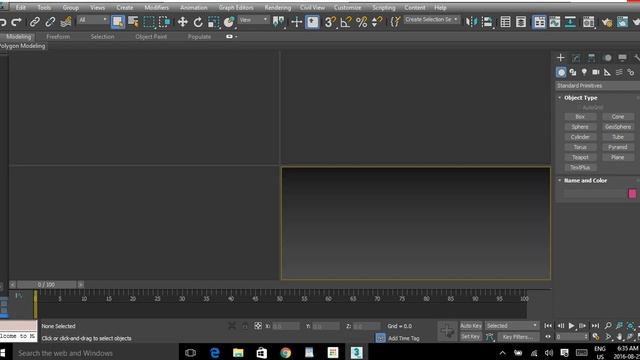Switch to the Freeform ribbon tab
640x360 pixels.
click(58, 37)
